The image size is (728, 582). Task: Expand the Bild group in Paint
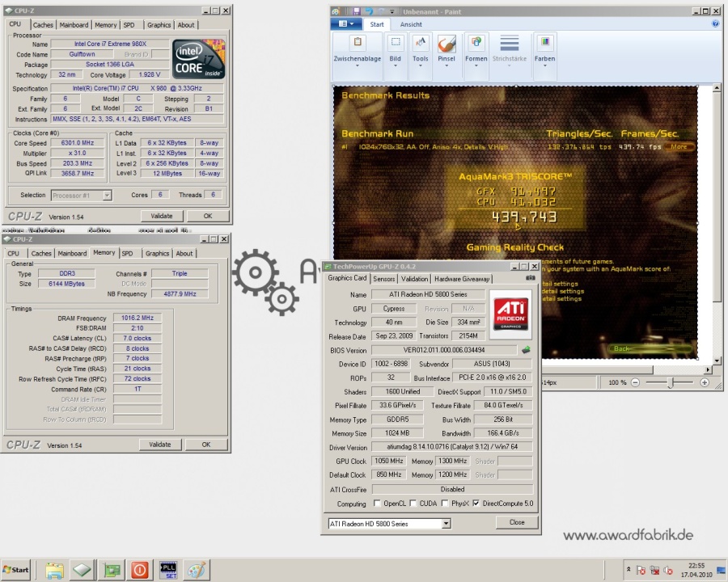click(395, 54)
